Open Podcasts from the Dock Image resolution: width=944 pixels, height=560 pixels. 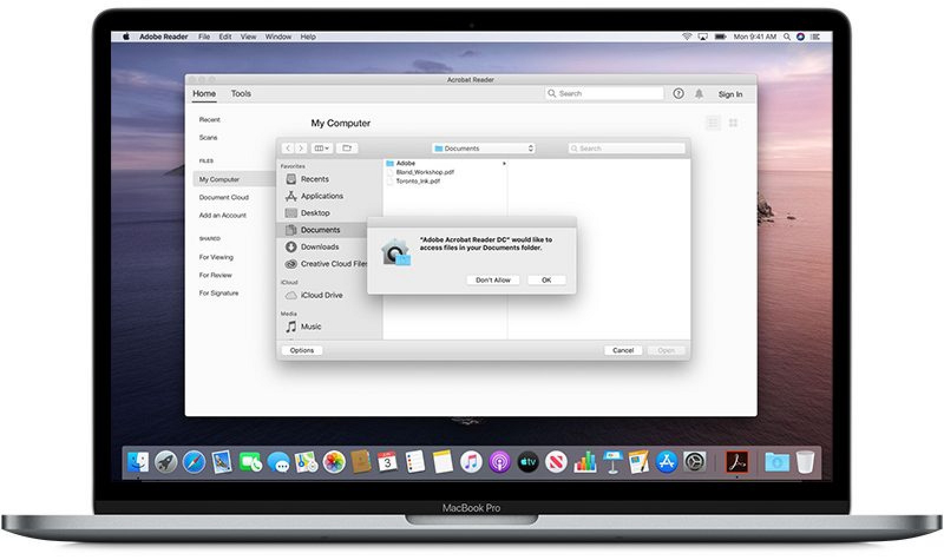tap(499, 462)
